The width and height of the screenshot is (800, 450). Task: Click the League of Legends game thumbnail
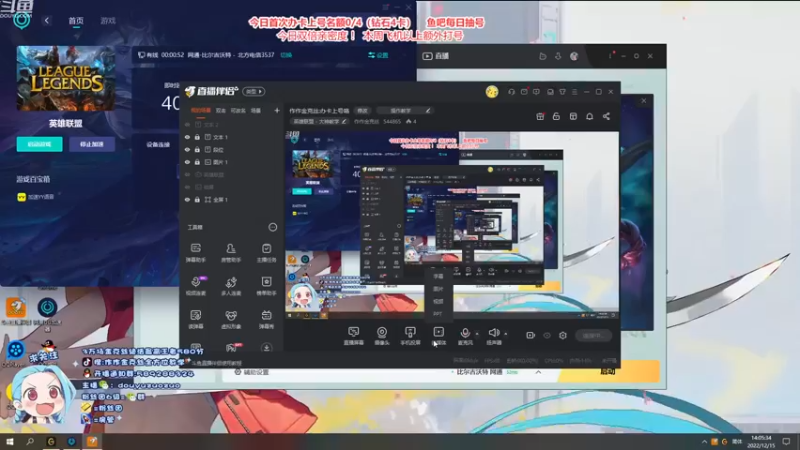pyautogui.click(x=66, y=79)
